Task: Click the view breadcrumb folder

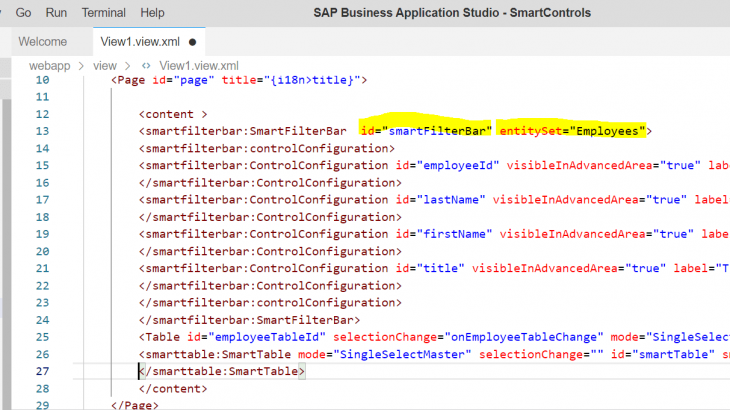Action: [x=105, y=66]
